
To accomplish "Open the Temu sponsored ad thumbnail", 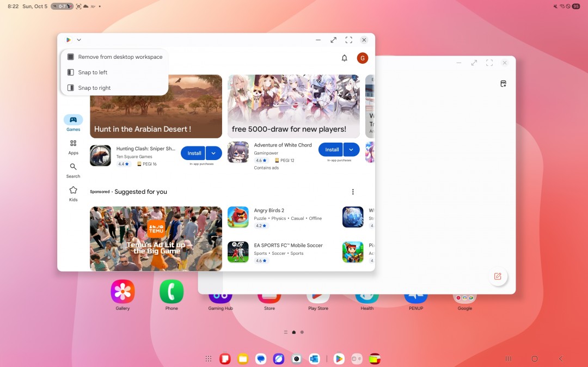I will point(156,238).
